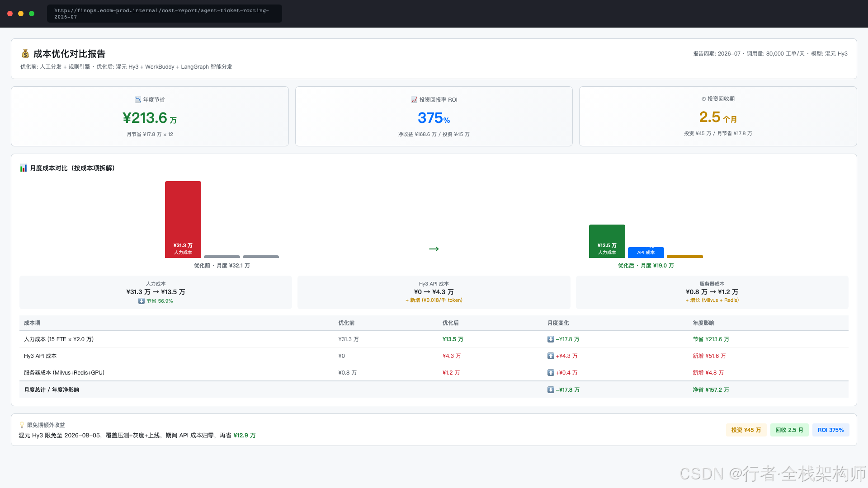Viewport: 868px width, 488px height.
Task: Click the green ¥12.9 万 savings amount
Action: (x=245, y=436)
